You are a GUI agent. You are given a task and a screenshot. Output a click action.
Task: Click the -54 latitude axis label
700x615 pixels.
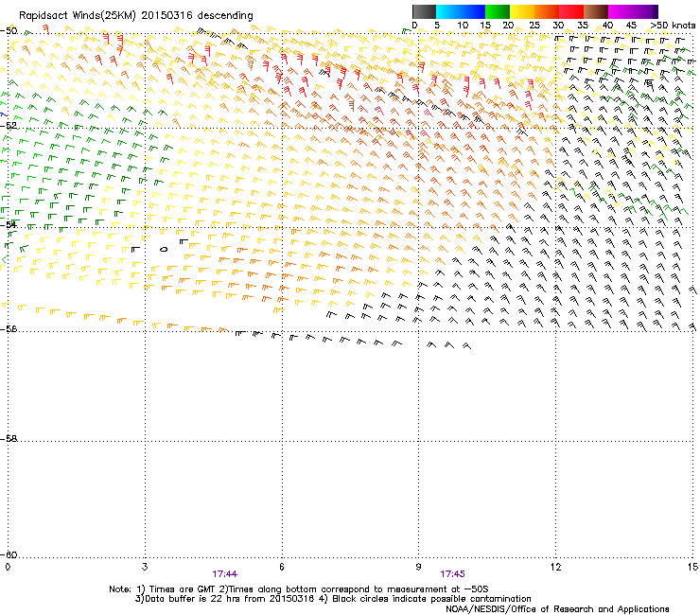tap(9, 224)
